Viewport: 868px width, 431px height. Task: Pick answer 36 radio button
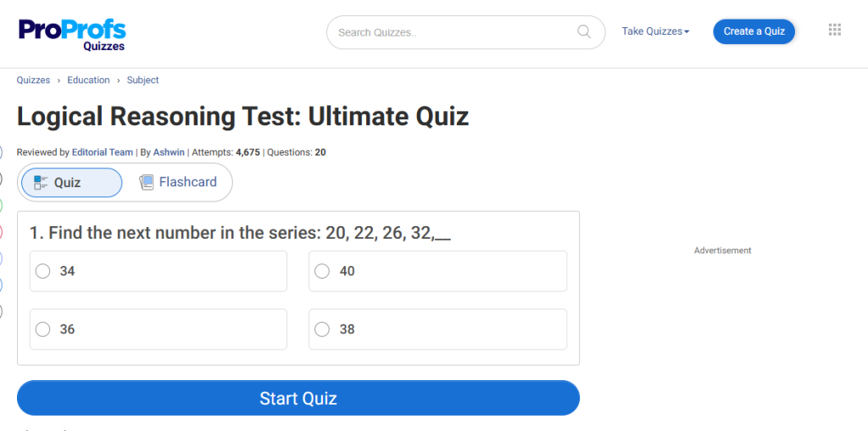tap(43, 329)
